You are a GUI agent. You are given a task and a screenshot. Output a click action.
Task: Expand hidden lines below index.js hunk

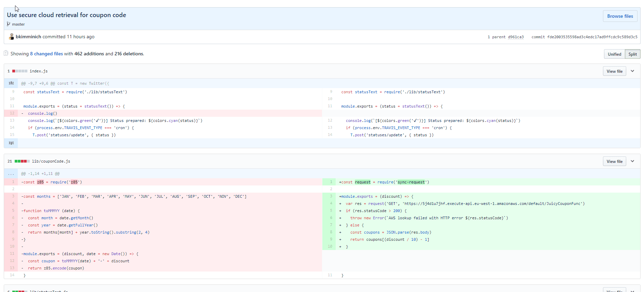pos(11,143)
